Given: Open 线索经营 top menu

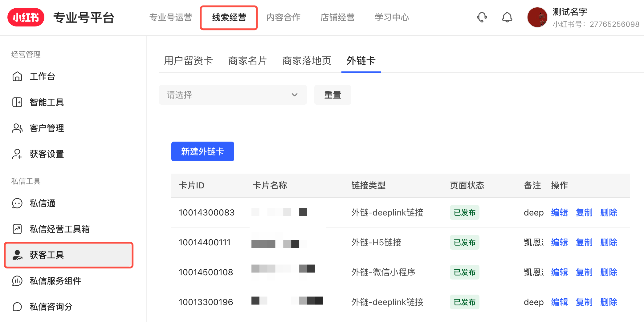Looking at the screenshot, I should [x=229, y=18].
